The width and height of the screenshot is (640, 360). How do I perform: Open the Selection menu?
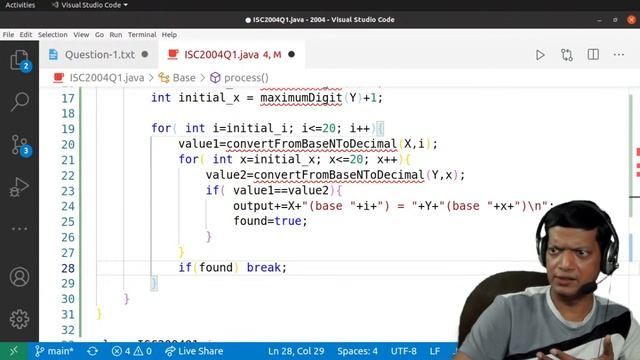[53, 35]
